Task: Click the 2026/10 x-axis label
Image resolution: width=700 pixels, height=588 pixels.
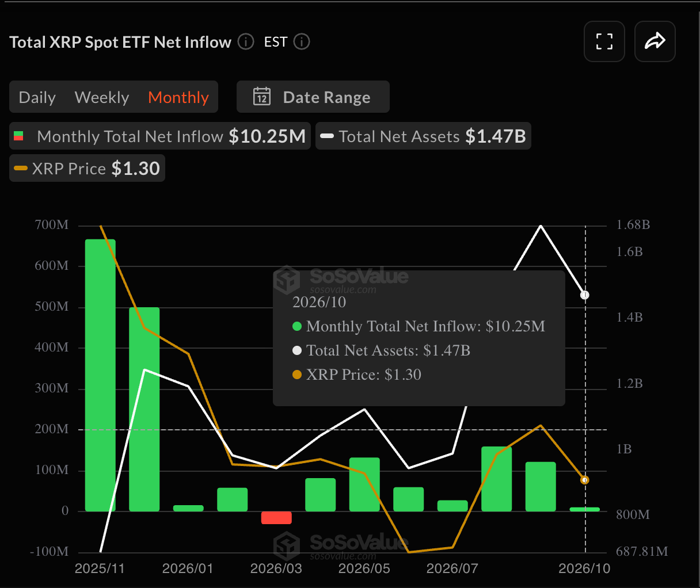Action: [584, 568]
